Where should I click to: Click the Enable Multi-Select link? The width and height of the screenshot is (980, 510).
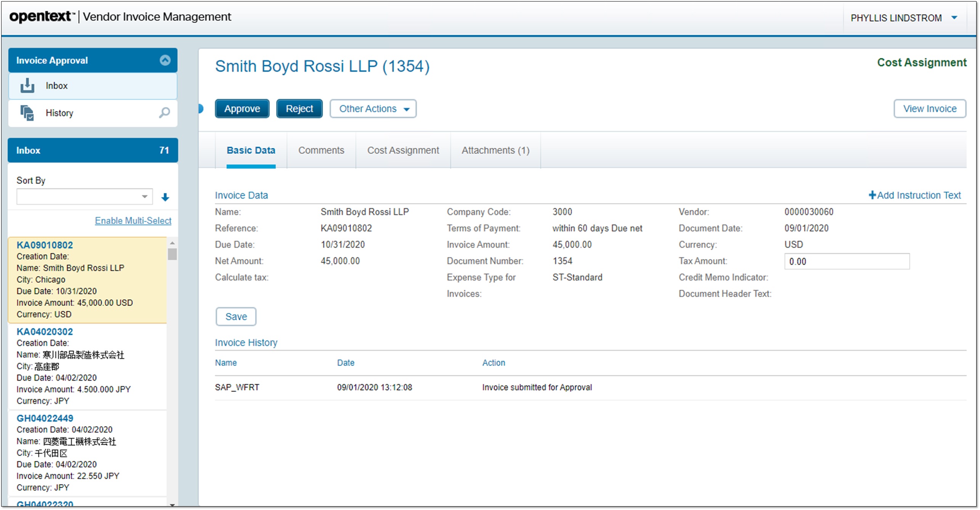click(x=133, y=221)
